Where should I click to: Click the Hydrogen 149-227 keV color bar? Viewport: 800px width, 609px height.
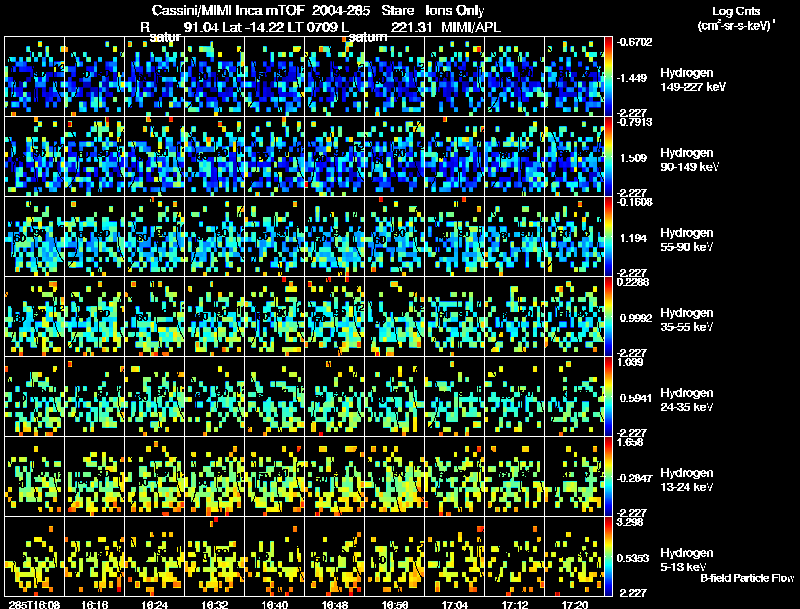608,77
